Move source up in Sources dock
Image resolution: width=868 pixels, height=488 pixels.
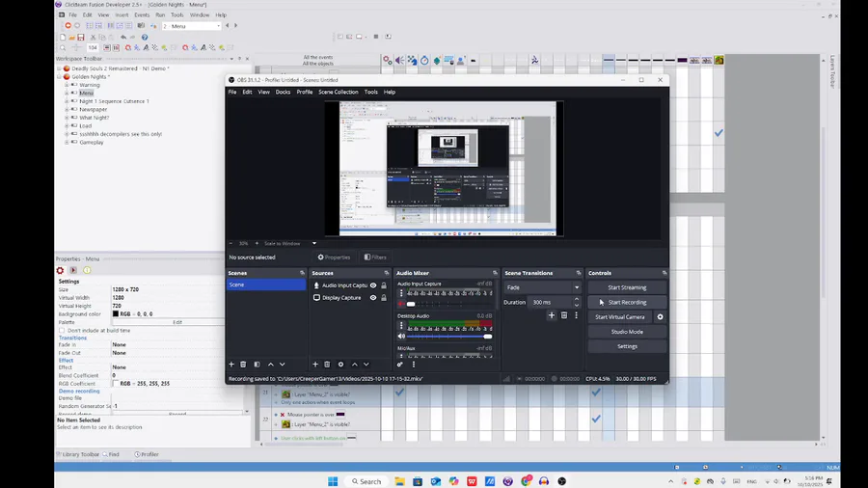(x=355, y=364)
